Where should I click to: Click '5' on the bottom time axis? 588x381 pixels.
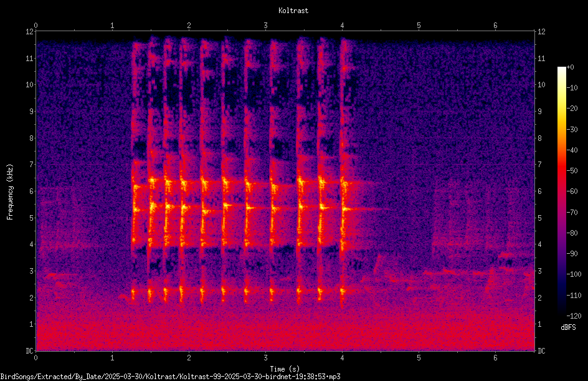tap(419, 358)
